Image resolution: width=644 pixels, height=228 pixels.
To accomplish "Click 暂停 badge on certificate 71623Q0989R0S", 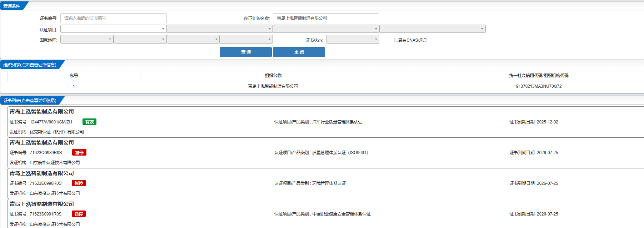I will pos(79,153).
